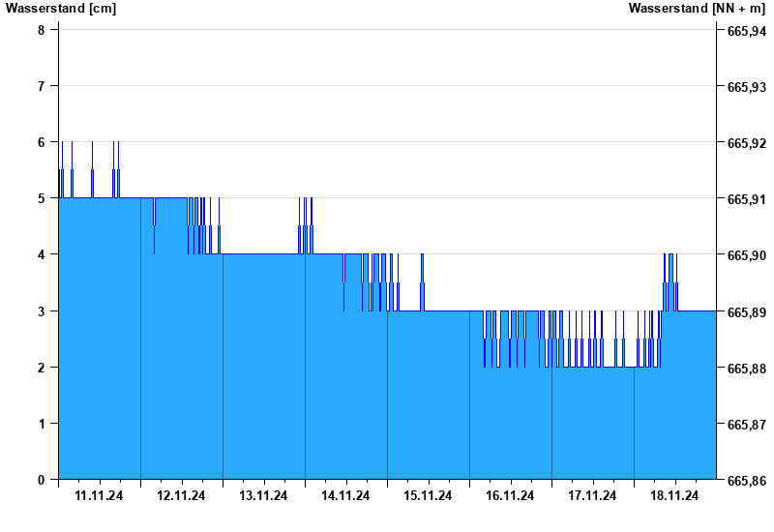This screenshot has width=774, height=532.
Task: Select the 12.11.24 date on the x-axis
Action: pos(181,496)
